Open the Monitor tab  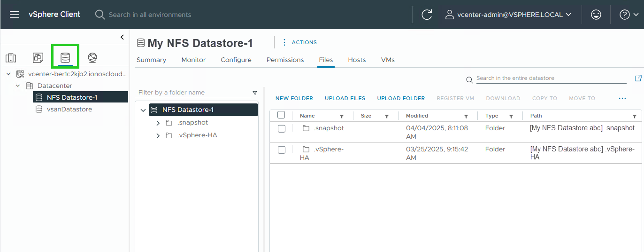pos(193,60)
